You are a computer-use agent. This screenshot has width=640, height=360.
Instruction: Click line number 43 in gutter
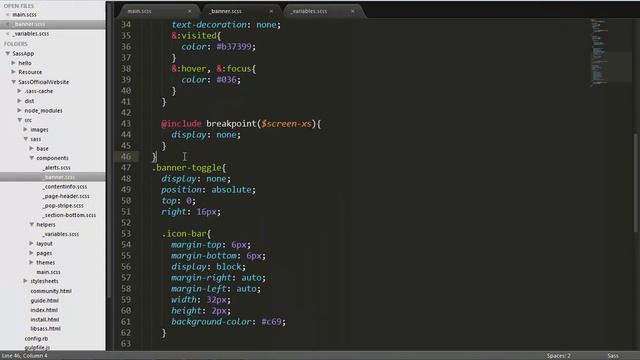[x=126, y=124]
